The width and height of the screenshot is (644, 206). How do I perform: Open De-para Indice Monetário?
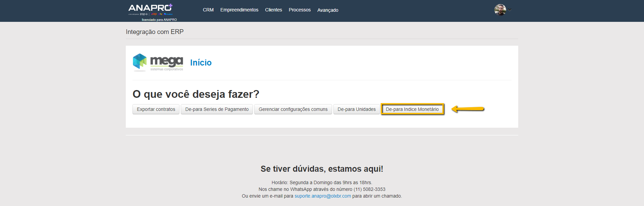pyautogui.click(x=412, y=109)
